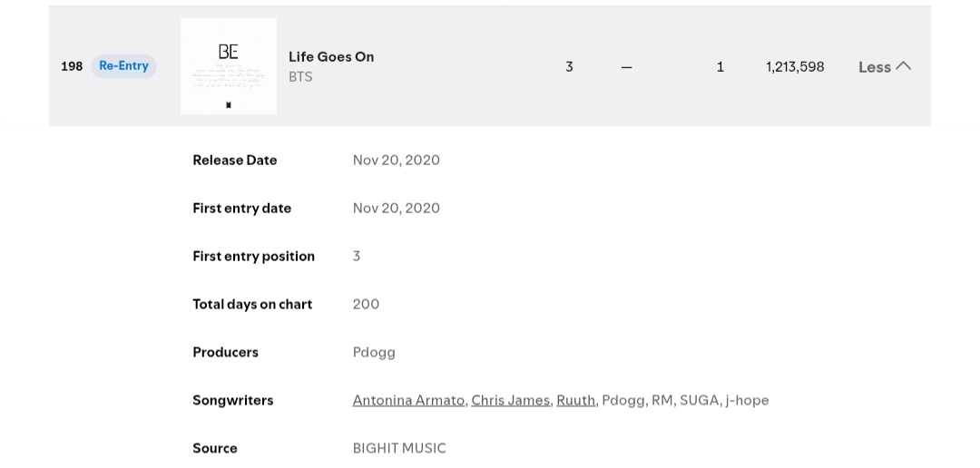Click the Songwriters row label
The width and height of the screenshot is (980, 468).
click(232, 400)
